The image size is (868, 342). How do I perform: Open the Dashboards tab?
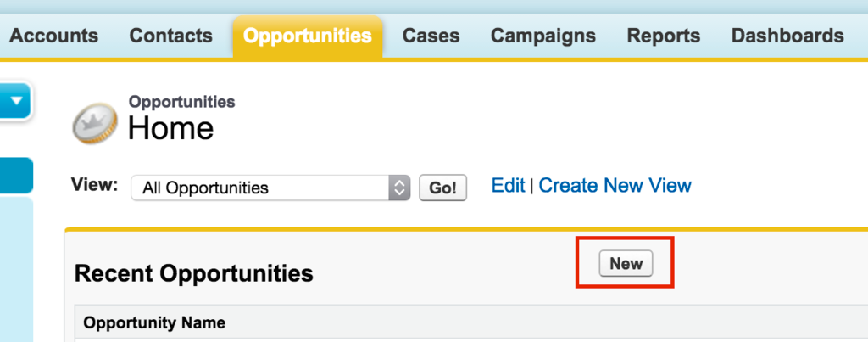point(787,36)
